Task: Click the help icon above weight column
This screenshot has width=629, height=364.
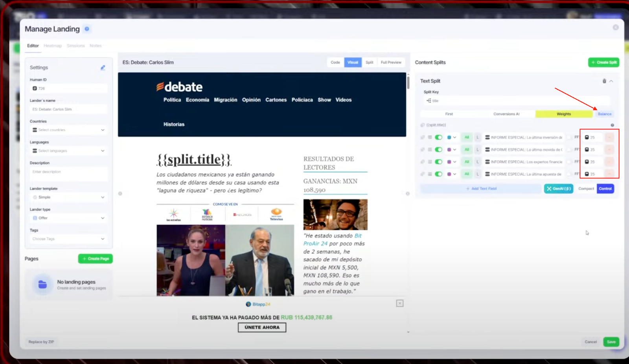Action: 612,125
